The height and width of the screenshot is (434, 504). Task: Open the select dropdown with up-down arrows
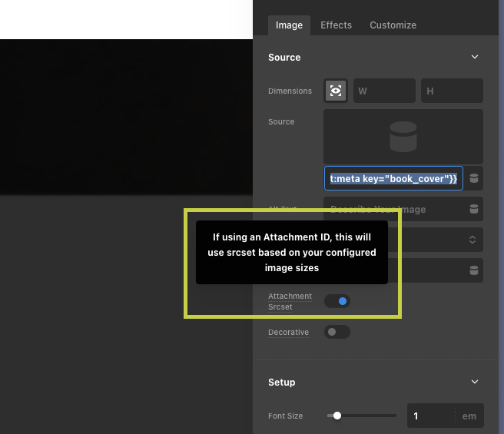[x=473, y=240]
